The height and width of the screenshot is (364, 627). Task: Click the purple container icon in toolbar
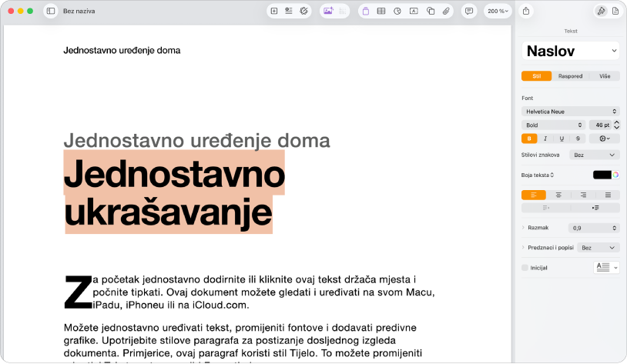coord(365,12)
